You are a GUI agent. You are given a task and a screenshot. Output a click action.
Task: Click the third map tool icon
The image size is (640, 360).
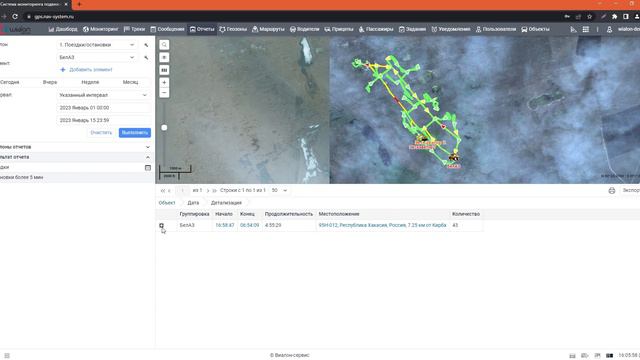[x=164, y=70]
